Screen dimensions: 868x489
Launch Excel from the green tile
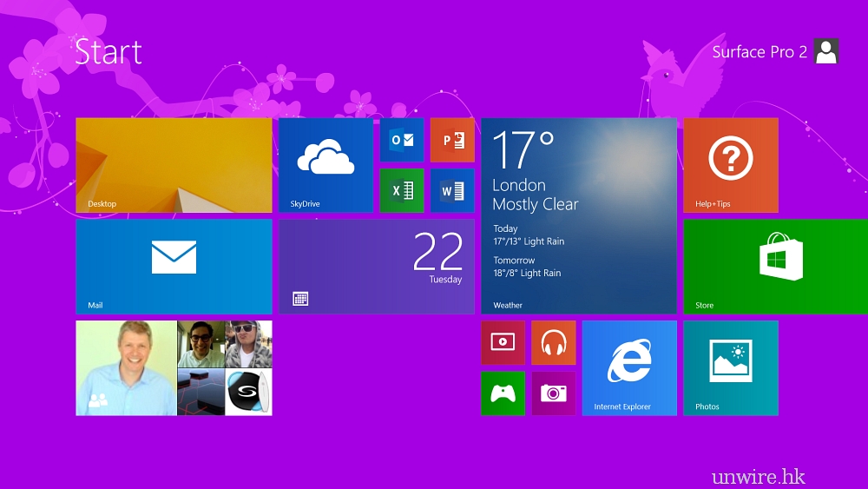click(x=402, y=190)
